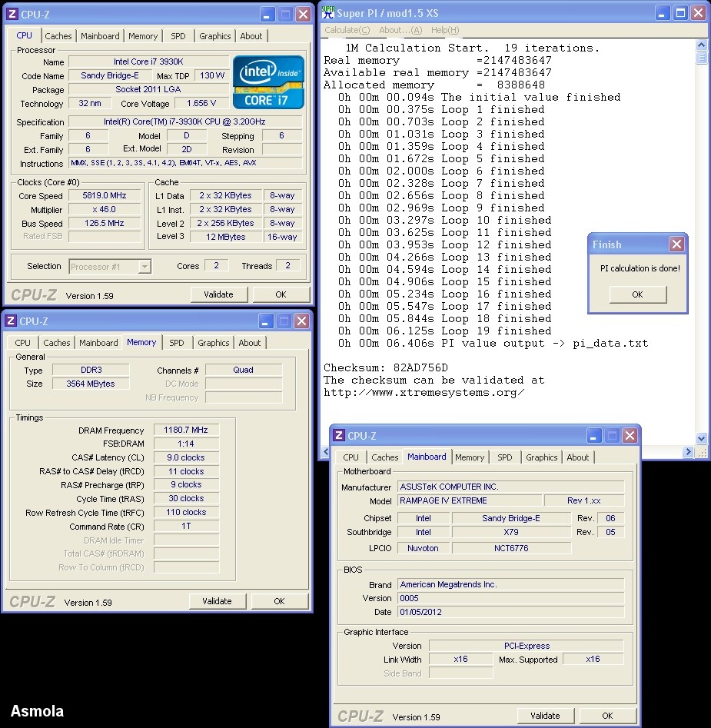711x728 pixels.
Task: Click the xtremesystems.org URL in Super PI
Action: click(424, 392)
